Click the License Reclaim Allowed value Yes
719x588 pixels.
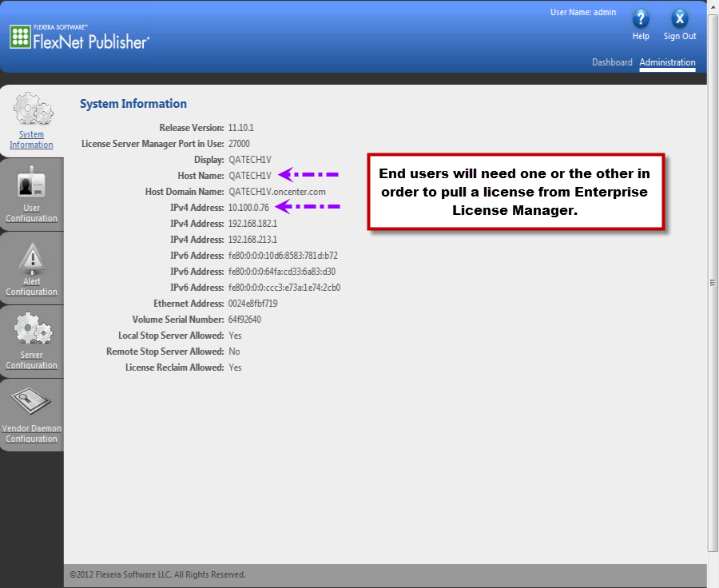(235, 367)
